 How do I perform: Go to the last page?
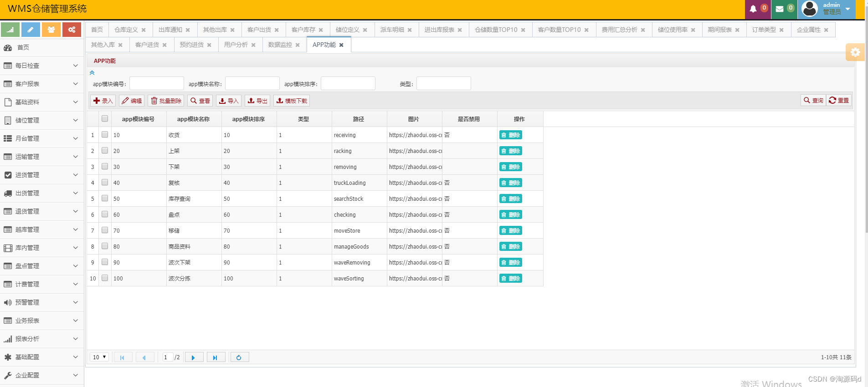pyautogui.click(x=216, y=357)
